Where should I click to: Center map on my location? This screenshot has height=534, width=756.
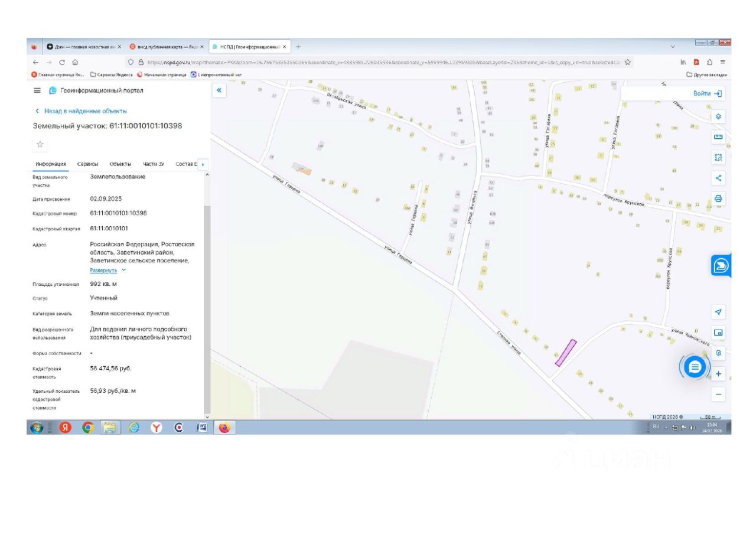(718, 312)
